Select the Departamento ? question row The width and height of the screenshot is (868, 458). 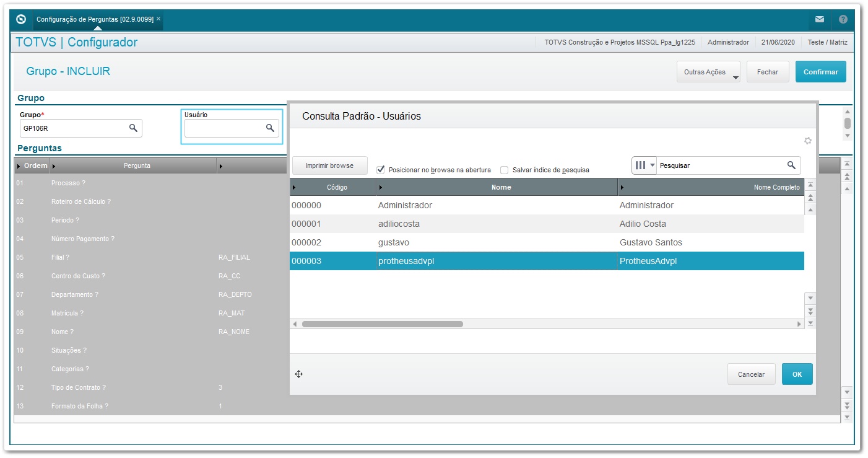click(150, 294)
